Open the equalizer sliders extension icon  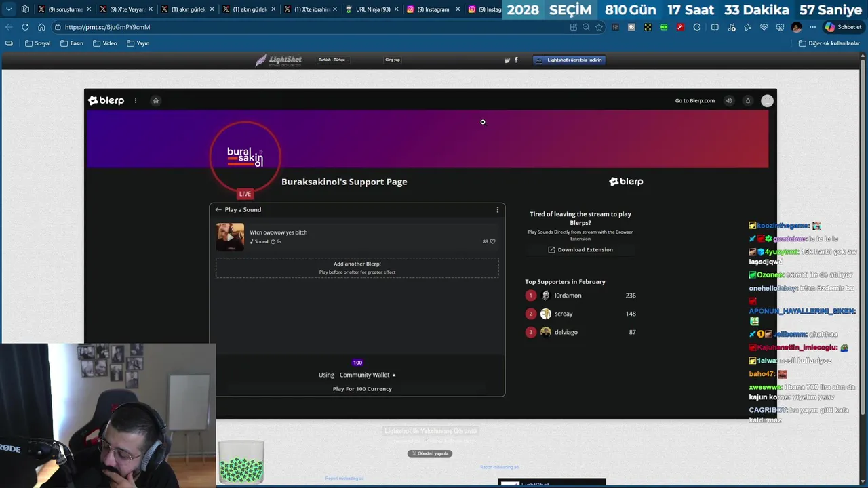(x=615, y=27)
